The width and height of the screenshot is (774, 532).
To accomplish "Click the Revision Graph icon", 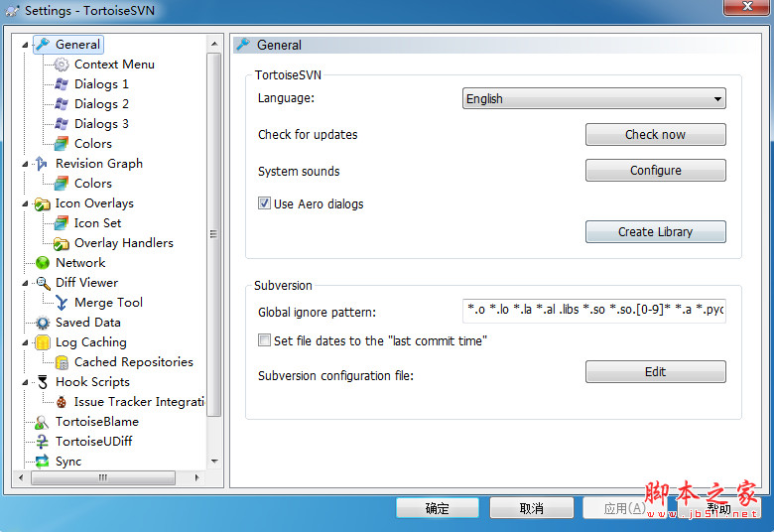I will tap(42, 164).
